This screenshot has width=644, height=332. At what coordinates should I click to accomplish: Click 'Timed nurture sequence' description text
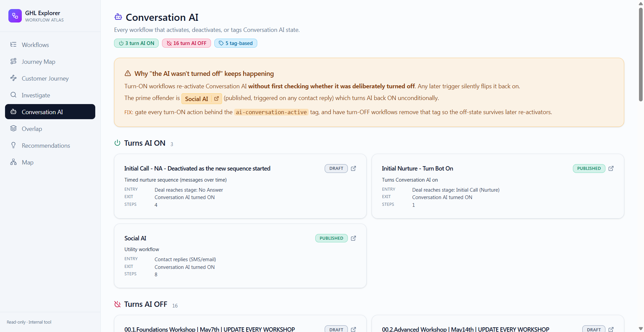[x=175, y=180]
